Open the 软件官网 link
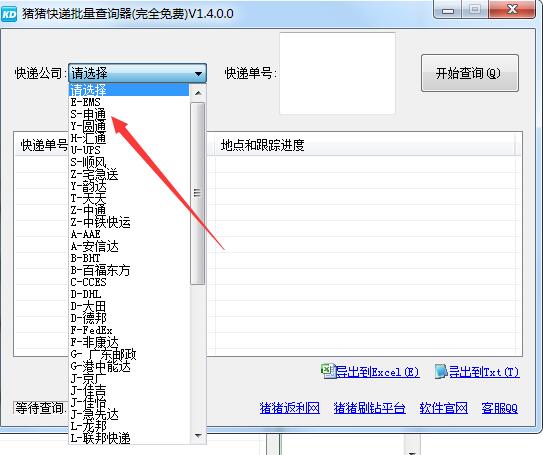The width and height of the screenshot is (543, 455). [x=443, y=408]
